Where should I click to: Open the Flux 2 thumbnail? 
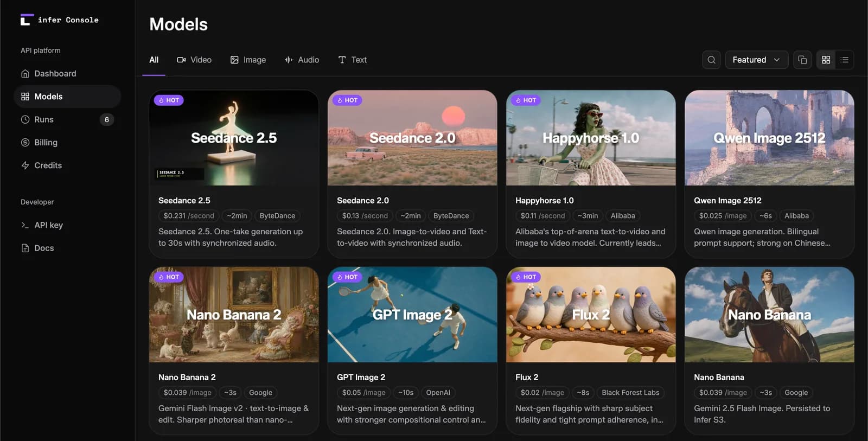591,315
